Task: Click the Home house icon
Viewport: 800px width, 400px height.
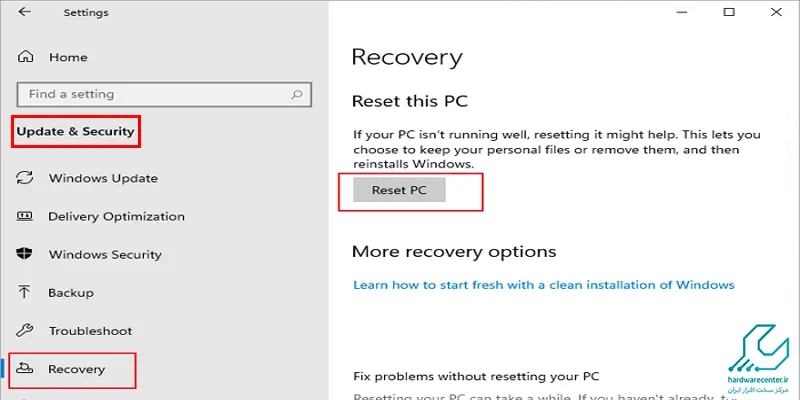Action: [x=25, y=57]
